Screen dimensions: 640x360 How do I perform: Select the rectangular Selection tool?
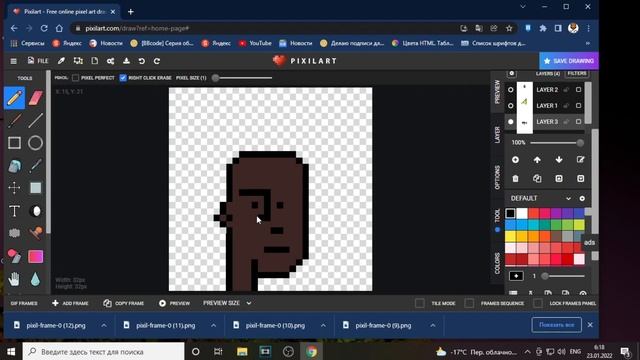click(x=36, y=188)
